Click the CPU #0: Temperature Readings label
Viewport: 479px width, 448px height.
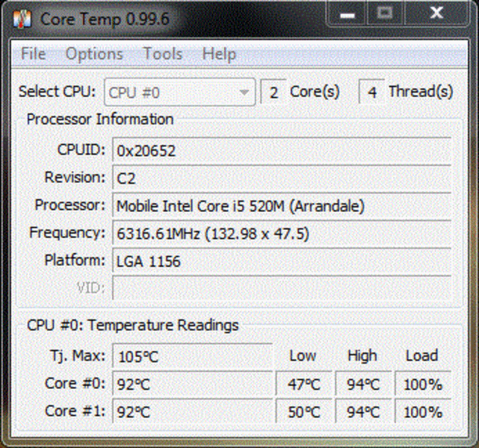click(x=132, y=326)
